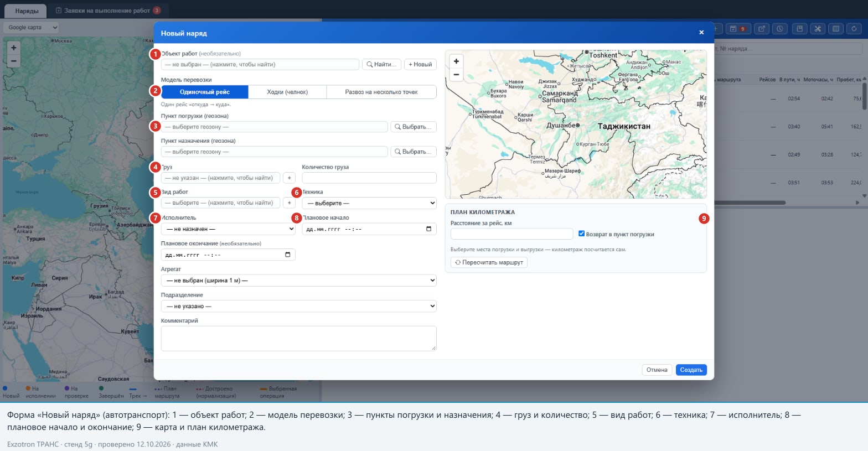Open the columns layout icon in toolbar
The image size is (868, 451).
pyautogui.click(x=836, y=29)
